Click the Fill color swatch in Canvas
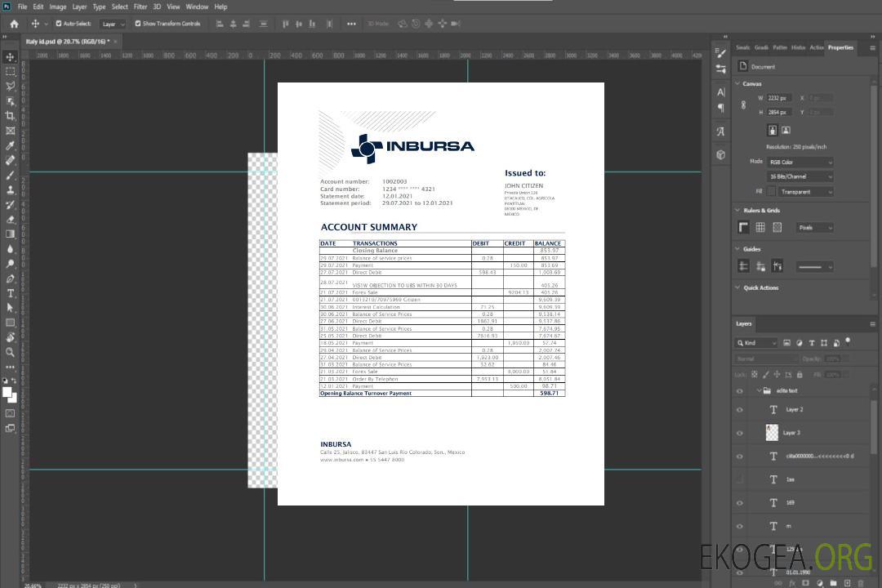 click(771, 192)
